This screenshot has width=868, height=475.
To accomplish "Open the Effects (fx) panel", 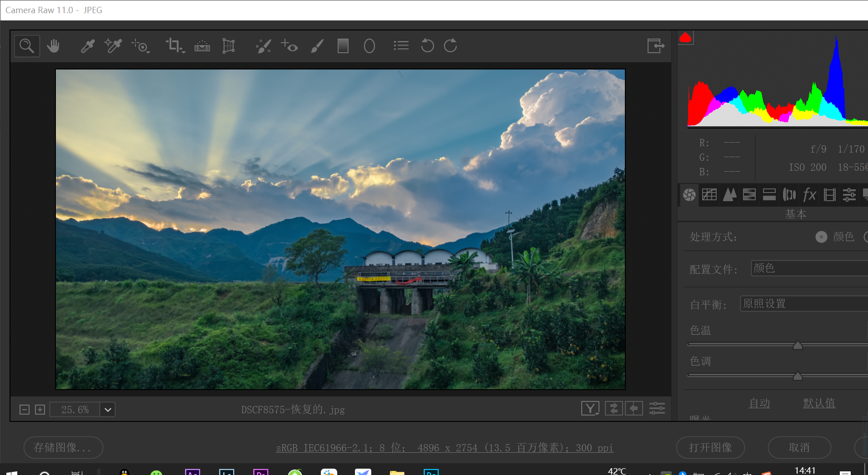I will (809, 195).
